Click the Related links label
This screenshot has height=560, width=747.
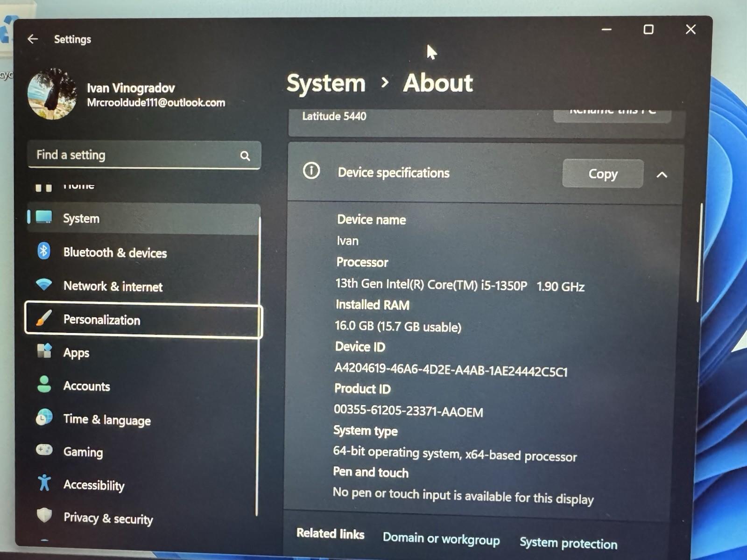(331, 533)
